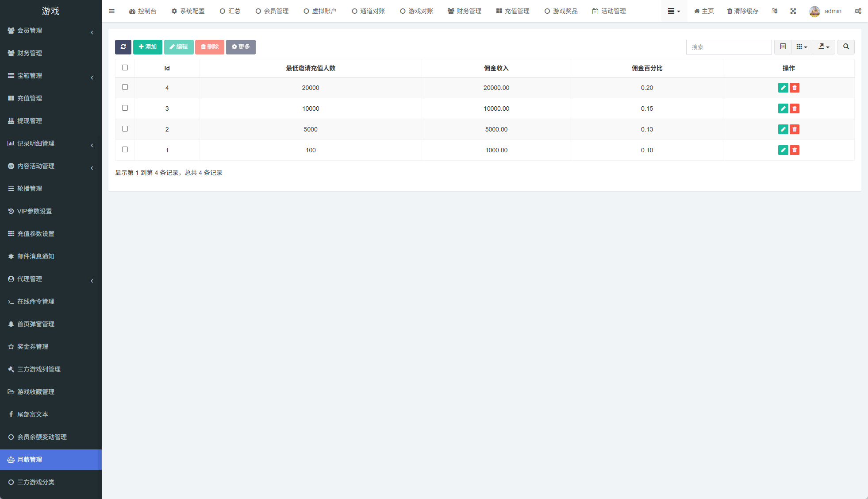The height and width of the screenshot is (499, 868).
Task: Toggle the table card view icon
Action: click(783, 47)
